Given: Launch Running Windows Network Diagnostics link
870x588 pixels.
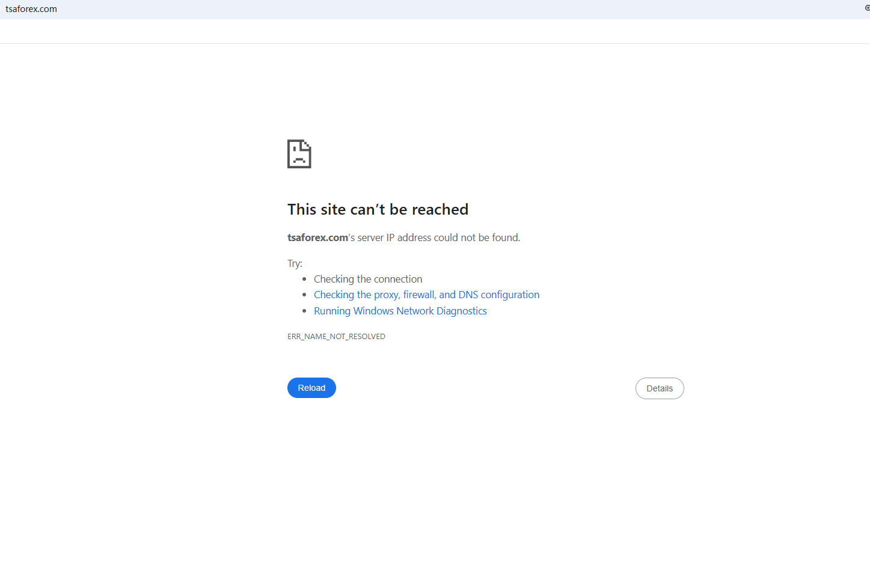Looking at the screenshot, I should tap(400, 311).
